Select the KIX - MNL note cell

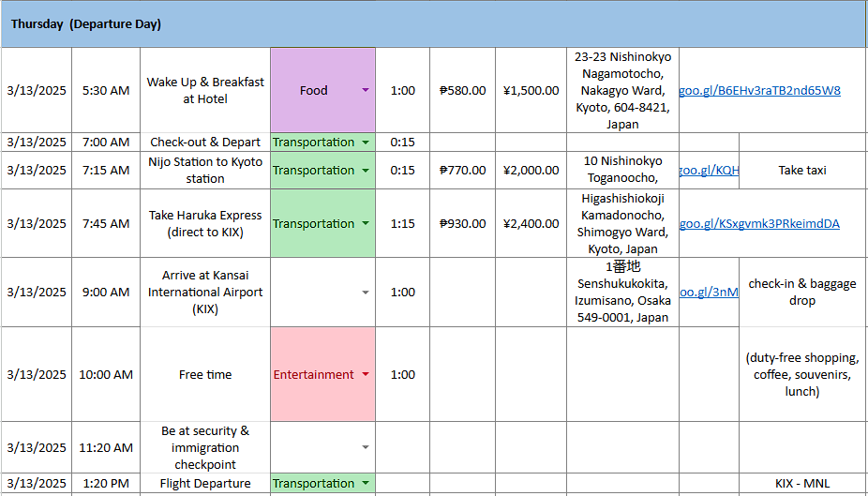pos(802,483)
